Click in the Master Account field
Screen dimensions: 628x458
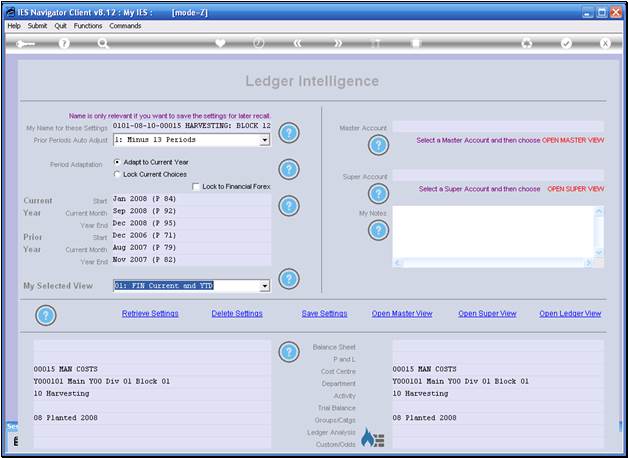498,127
